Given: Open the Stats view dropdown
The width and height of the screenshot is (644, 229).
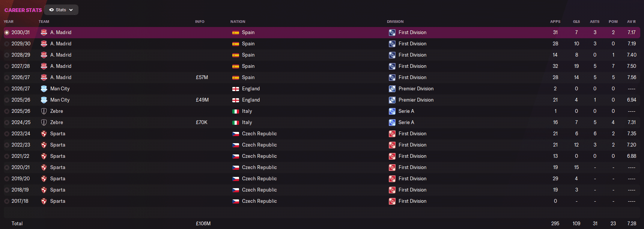Looking at the screenshot, I should click(x=61, y=10).
